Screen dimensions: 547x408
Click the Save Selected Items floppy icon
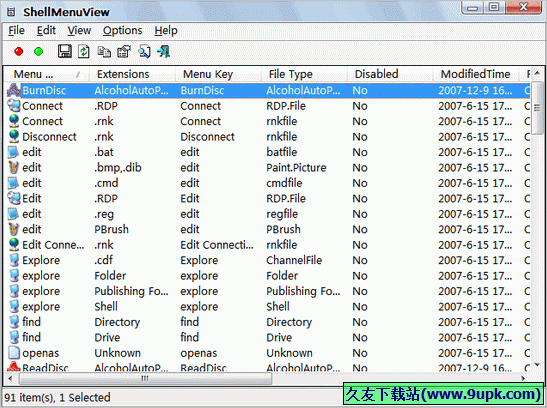[65, 52]
